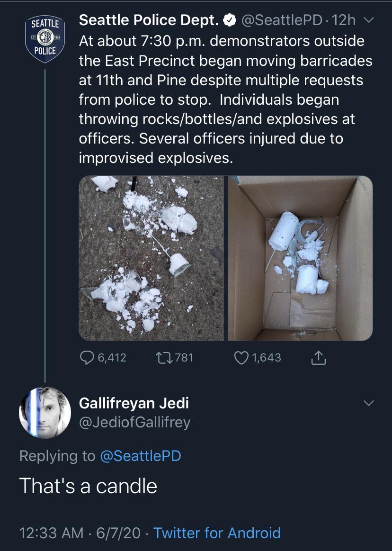Viewport: 392px width, 551px height.
Task: Click the verified checkmark badge
Action: click(x=230, y=20)
